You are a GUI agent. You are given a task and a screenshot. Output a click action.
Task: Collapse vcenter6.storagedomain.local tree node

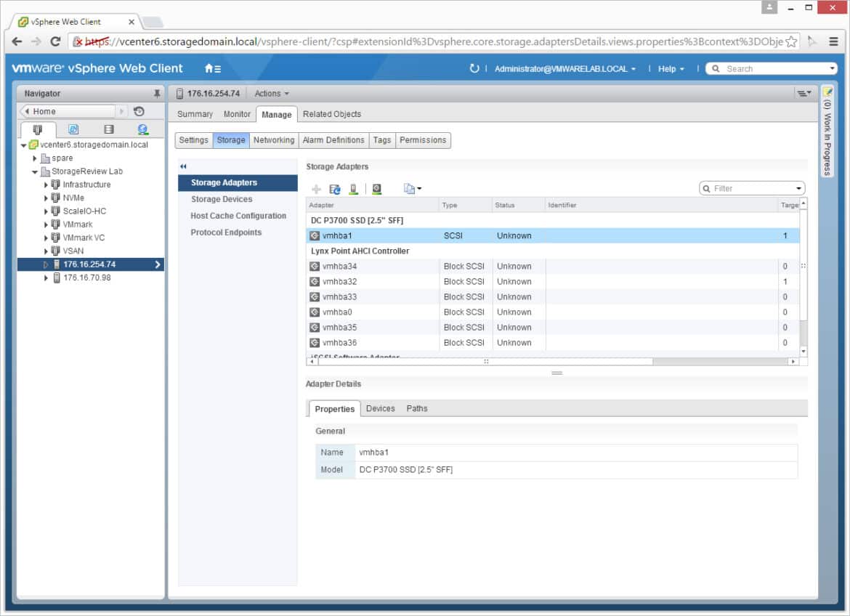point(23,145)
